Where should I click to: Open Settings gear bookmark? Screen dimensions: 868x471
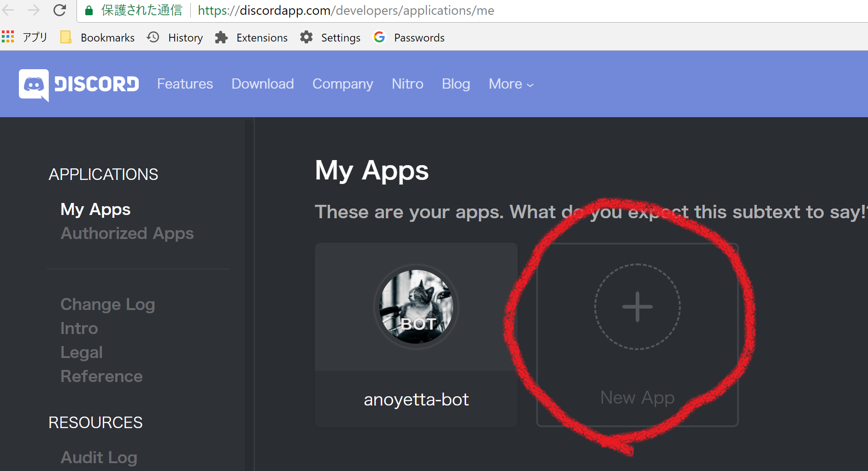[330, 37]
